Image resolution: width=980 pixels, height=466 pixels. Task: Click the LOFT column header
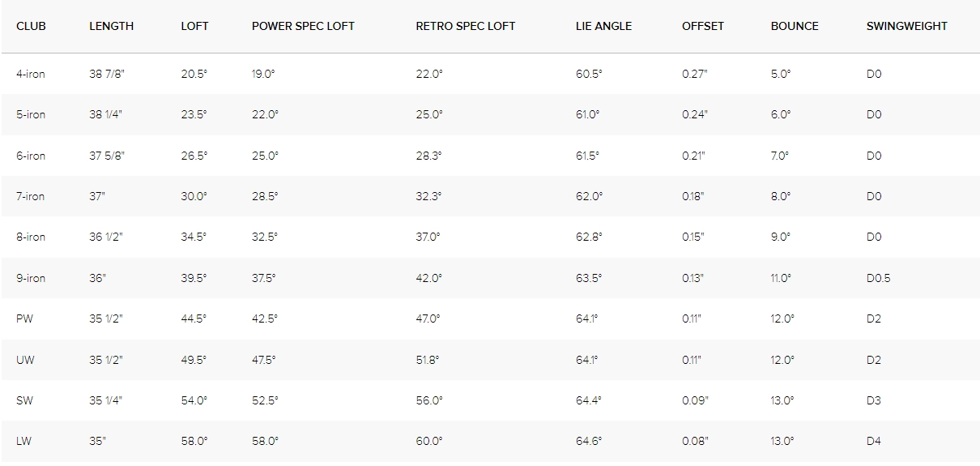coord(194,26)
